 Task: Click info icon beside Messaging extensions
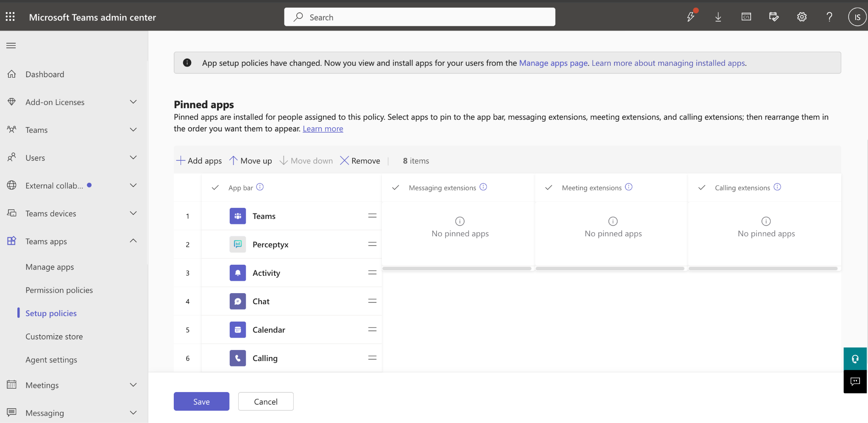(483, 187)
